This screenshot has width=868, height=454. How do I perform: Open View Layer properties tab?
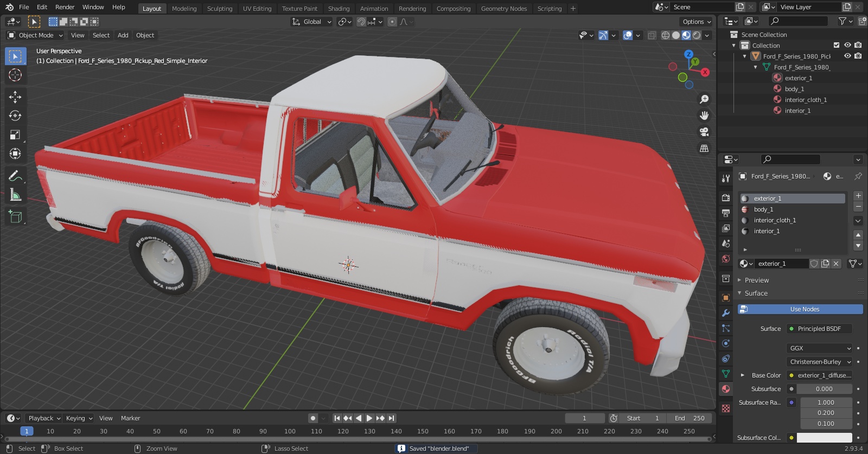point(726,228)
